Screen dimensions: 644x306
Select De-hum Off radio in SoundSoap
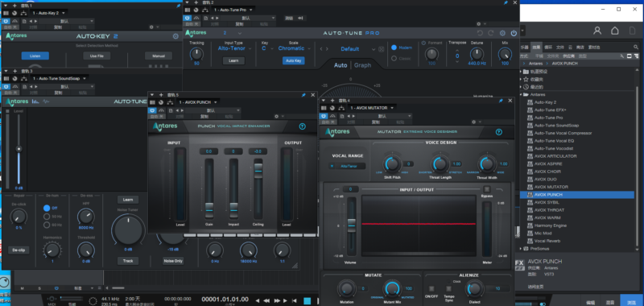pos(47,209)
